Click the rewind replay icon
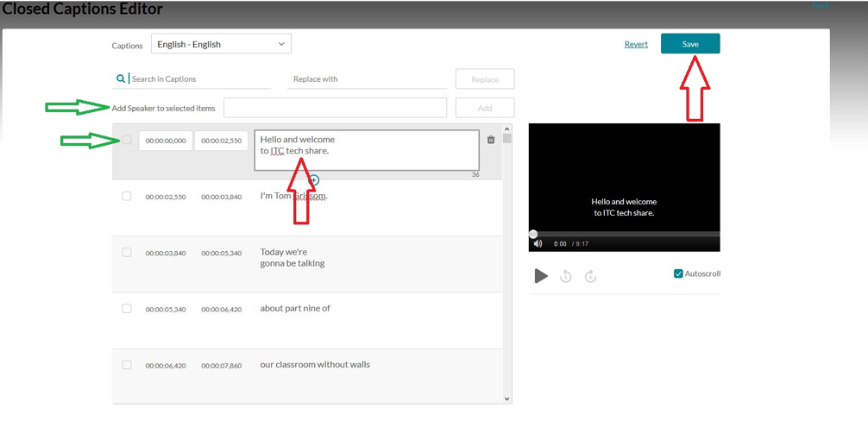Image resolution: width=868 pixels, height=427 pixels. (566, 276)
